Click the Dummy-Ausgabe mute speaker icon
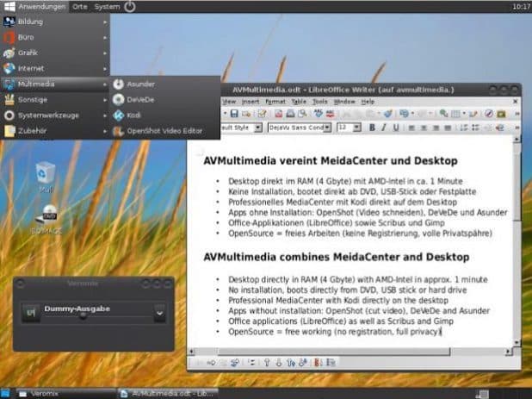The image size is (532, 399). click(x=31, y=313)
